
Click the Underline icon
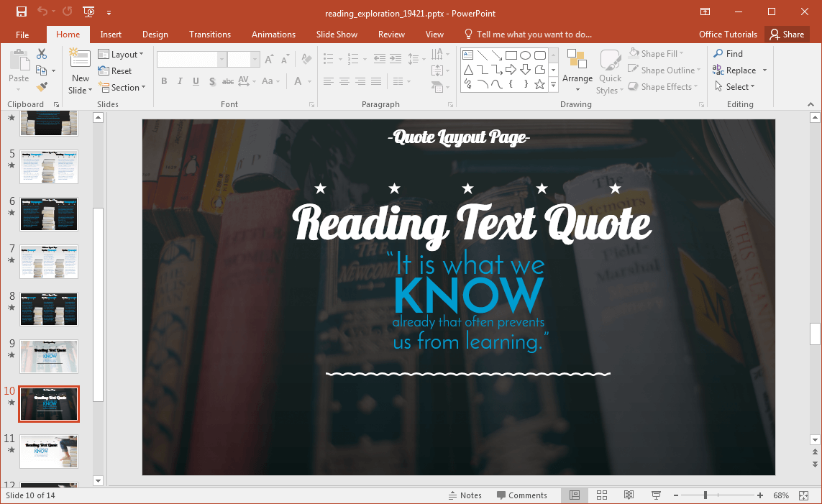click(194, 81)
